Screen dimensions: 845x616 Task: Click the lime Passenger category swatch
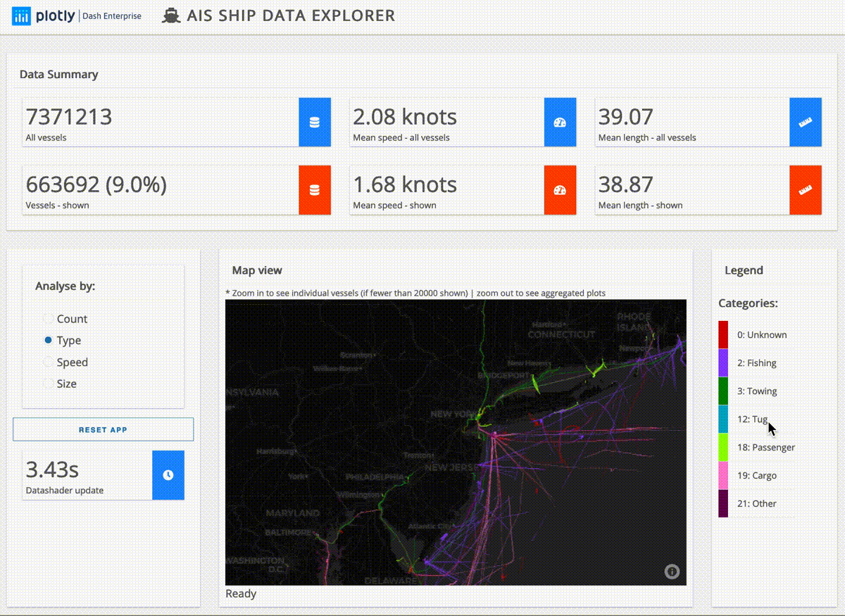pos(723,447)
